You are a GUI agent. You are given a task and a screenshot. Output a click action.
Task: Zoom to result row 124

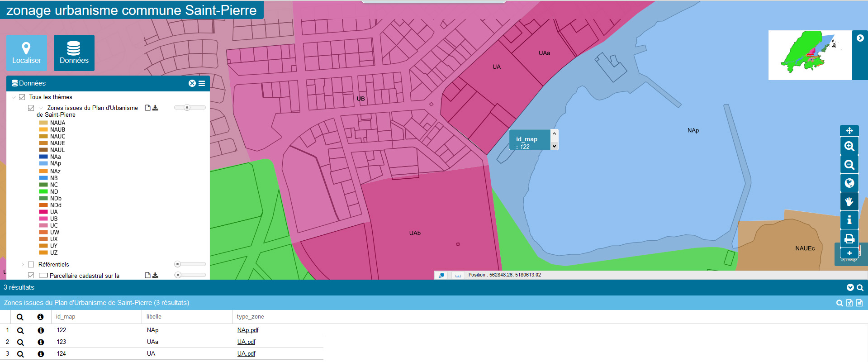point(20,354)
